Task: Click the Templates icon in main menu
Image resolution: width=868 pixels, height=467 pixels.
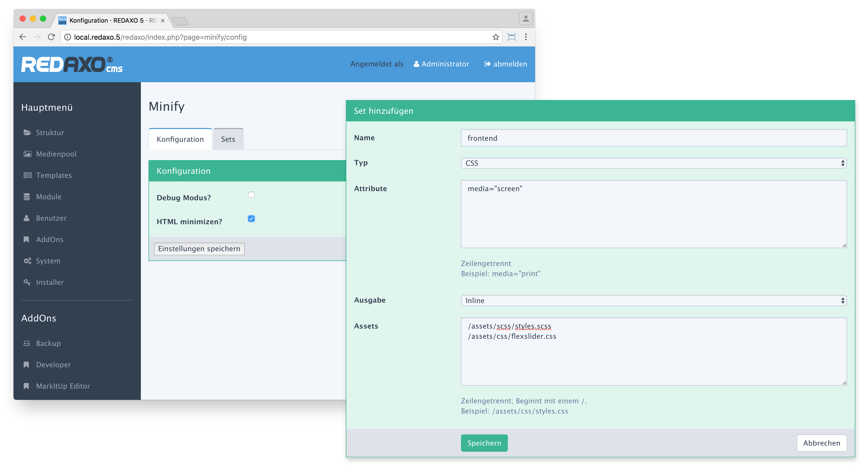Action: (x=27, y=175)
